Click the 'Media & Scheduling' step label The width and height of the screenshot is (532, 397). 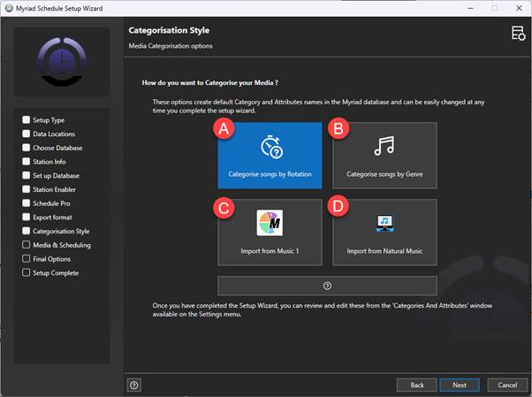[62, 245]
